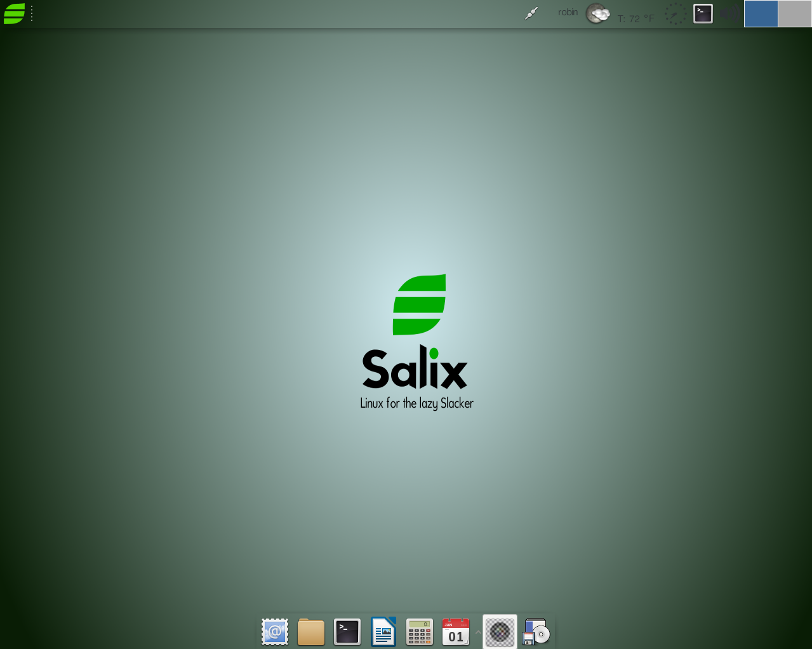
Task: Expand the small arrow beside calendar icon
Action: click(x=477, y=632)
